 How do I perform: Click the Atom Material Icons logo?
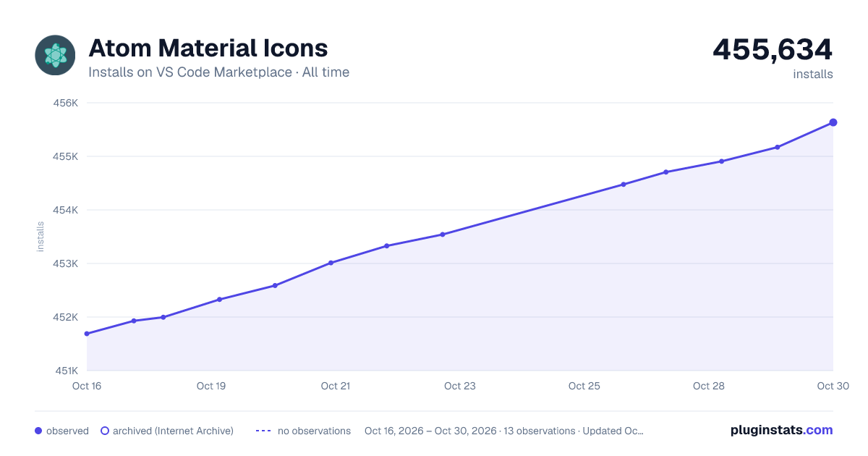55,55
